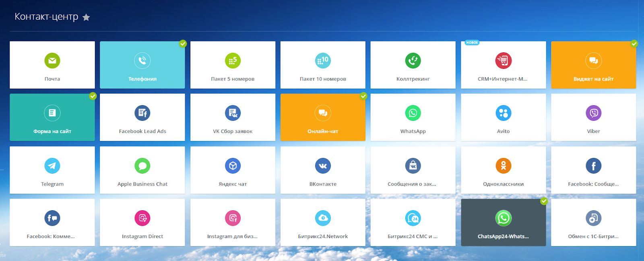Open the Форма на сайт icon
Image resolution: width=644 pixels, height=261 pixels.
coord(52,113)
